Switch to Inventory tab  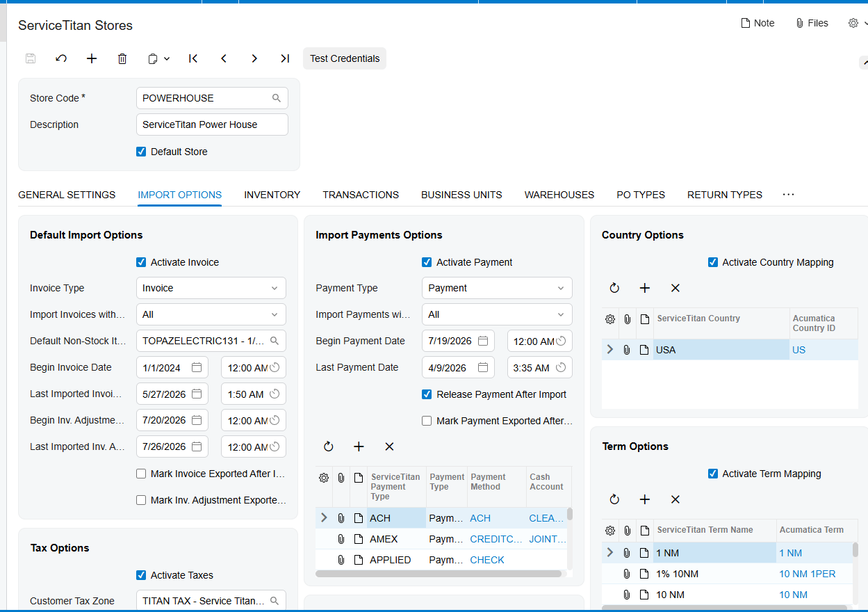(272, 195)
